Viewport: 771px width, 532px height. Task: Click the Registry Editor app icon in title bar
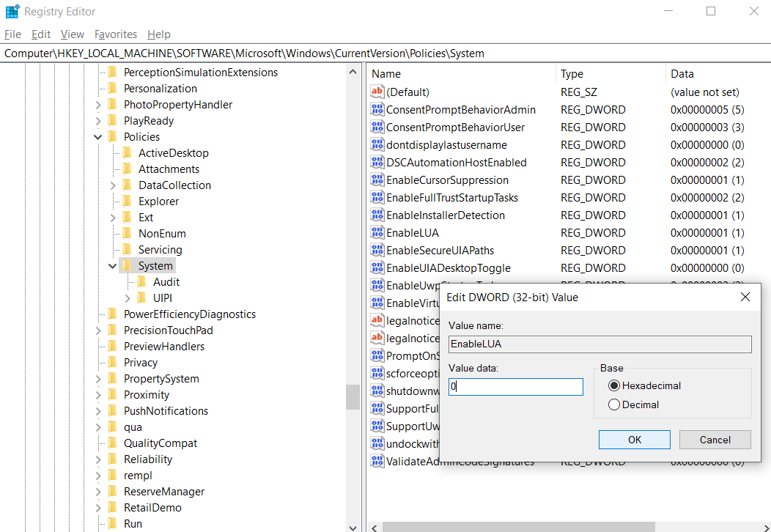coord(12,11)
